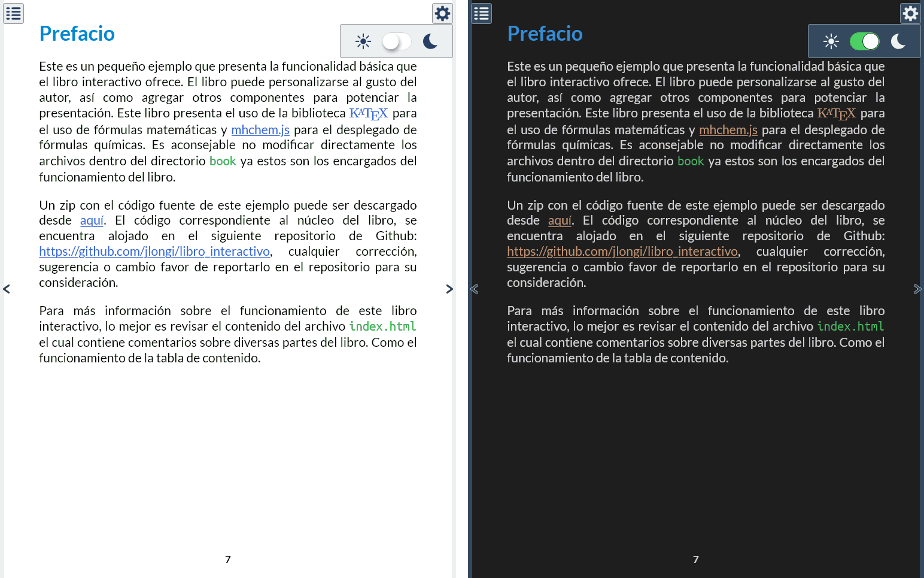The image size is (924, 578).
Task: Open KaTeX link in light page
Action: tap(369, 114)
